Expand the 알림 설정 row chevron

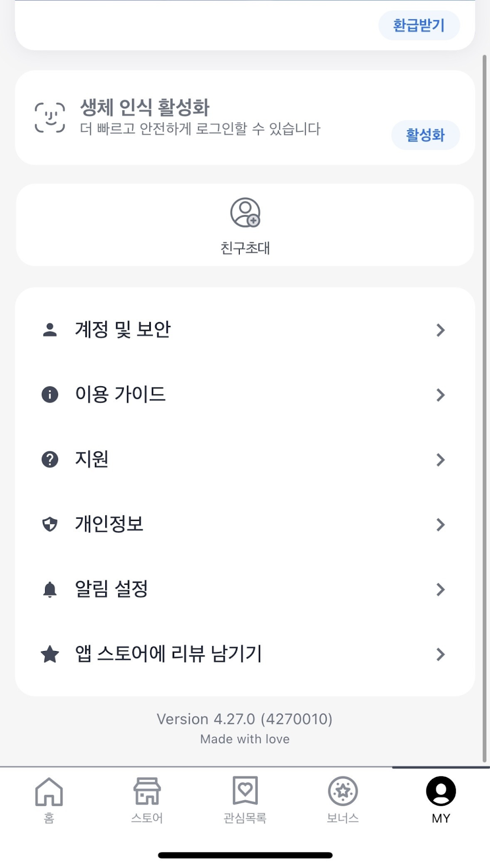[441, 590]
